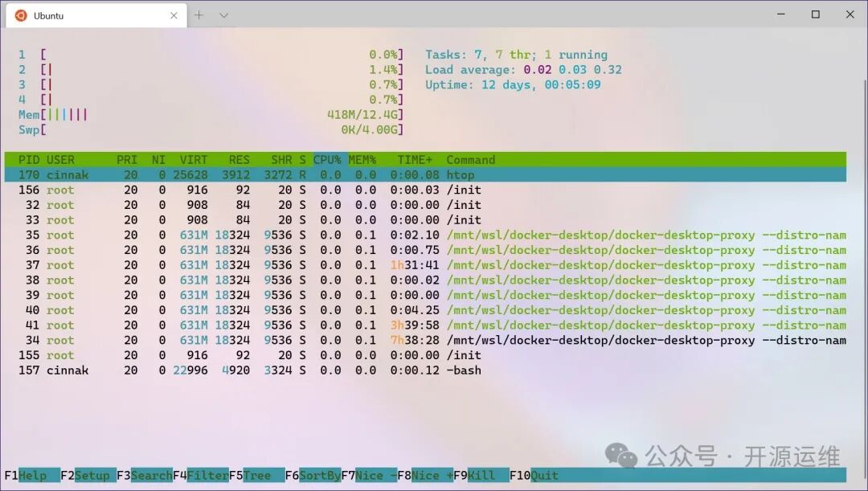Image resolution: width=868 pixels, height=491 pixels.
Task: Click the CPU 3 usage meter
Action: 211,84
